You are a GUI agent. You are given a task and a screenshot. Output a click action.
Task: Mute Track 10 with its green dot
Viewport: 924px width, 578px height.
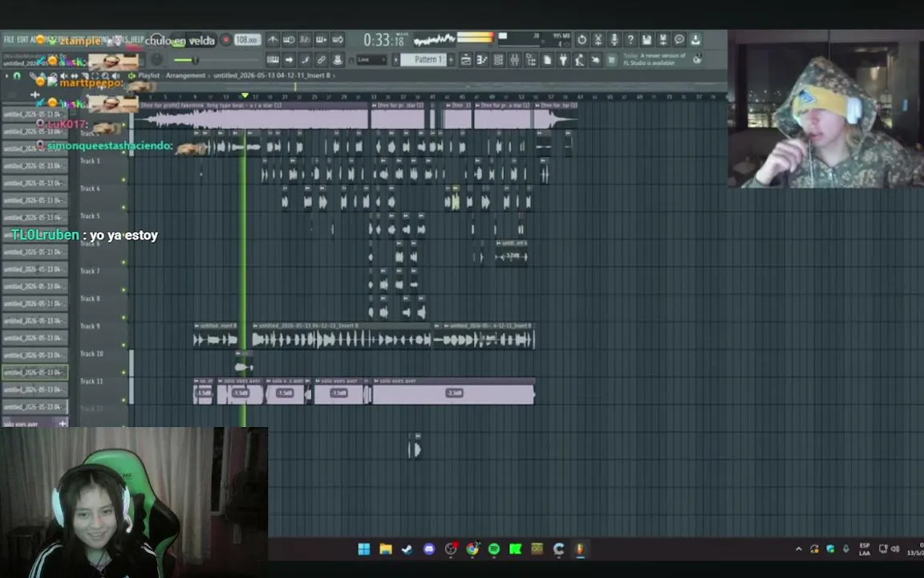124,372
